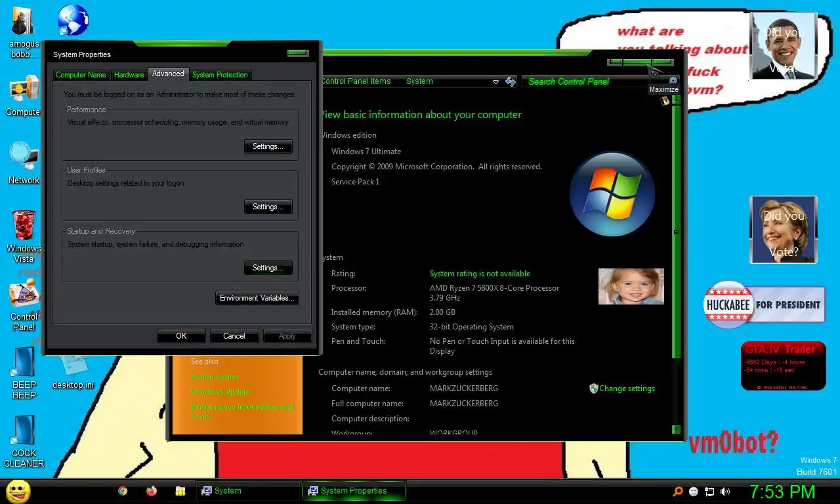Click the orange magnifier tray icon
840x504 pixels.
click(678, 491)
